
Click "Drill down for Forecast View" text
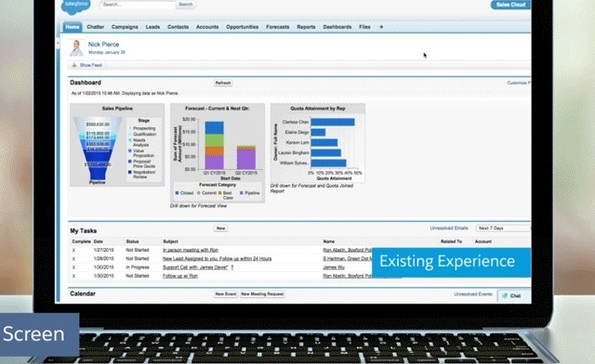coord(198,206)
